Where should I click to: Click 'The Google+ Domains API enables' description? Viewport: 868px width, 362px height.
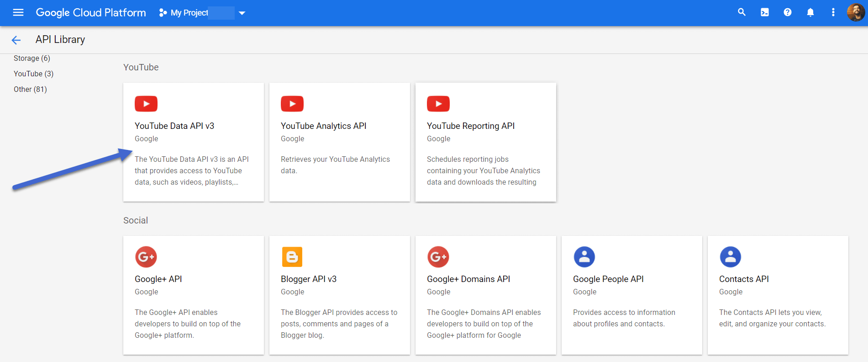(484, 324)
